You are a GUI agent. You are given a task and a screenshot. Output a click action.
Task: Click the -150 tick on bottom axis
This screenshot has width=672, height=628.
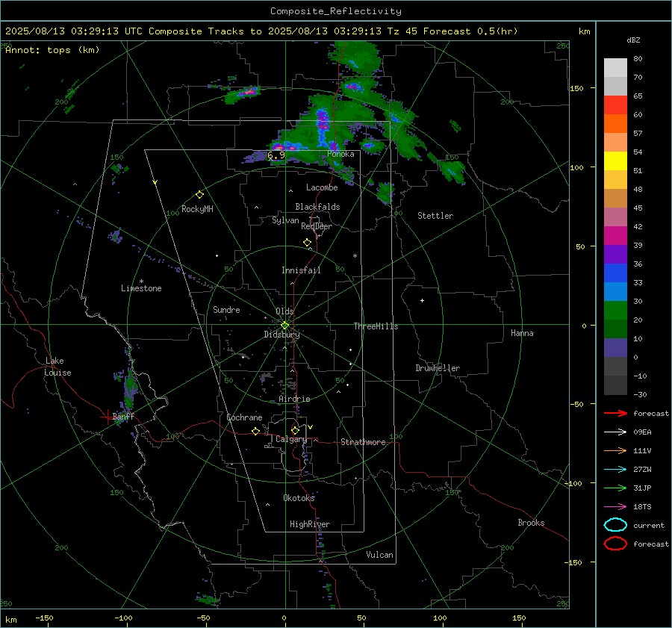44,618
